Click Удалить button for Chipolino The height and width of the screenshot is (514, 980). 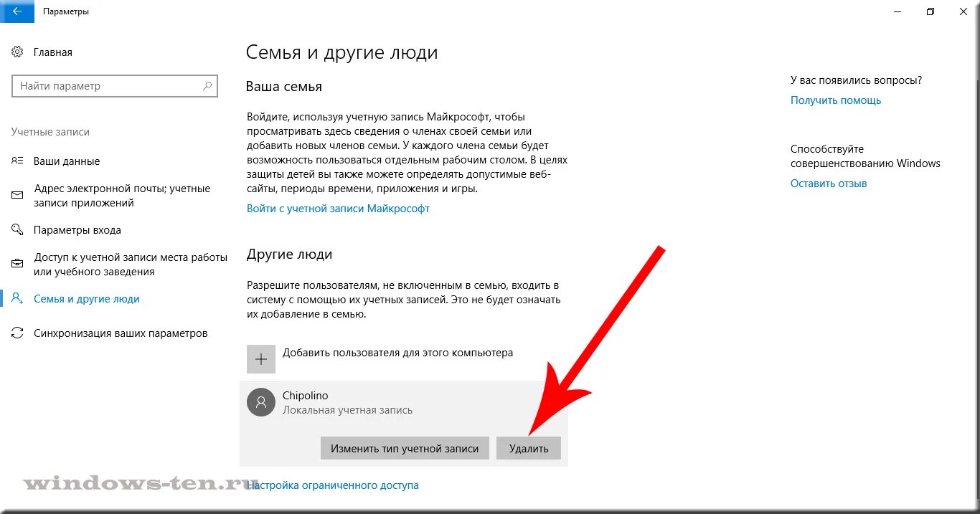529,449
